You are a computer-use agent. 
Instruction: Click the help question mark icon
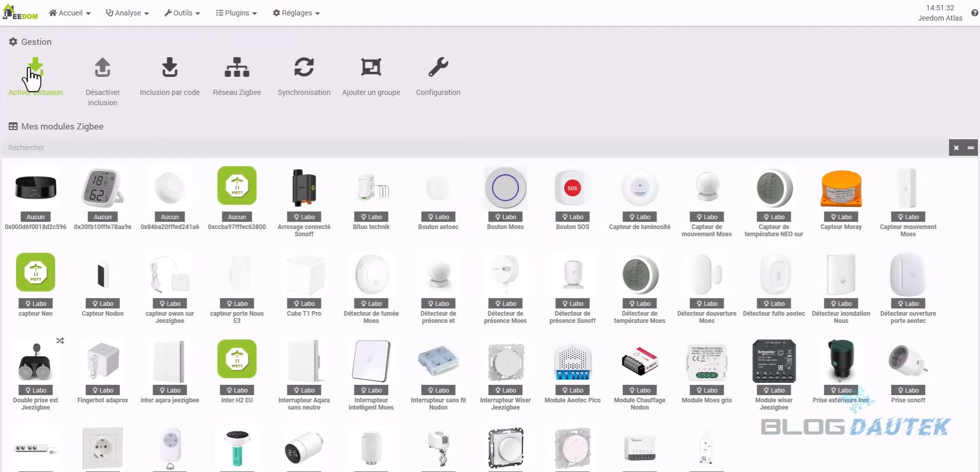pos(974,13)
